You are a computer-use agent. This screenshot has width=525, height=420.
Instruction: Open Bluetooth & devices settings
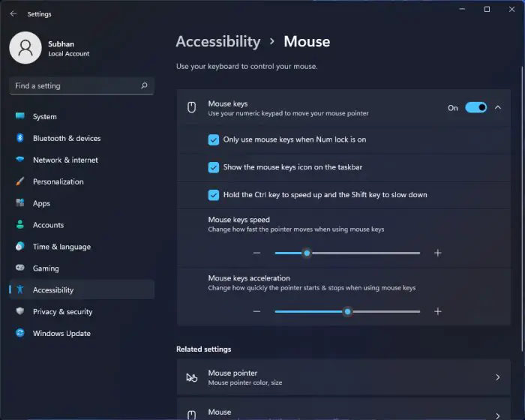[82, 138]
